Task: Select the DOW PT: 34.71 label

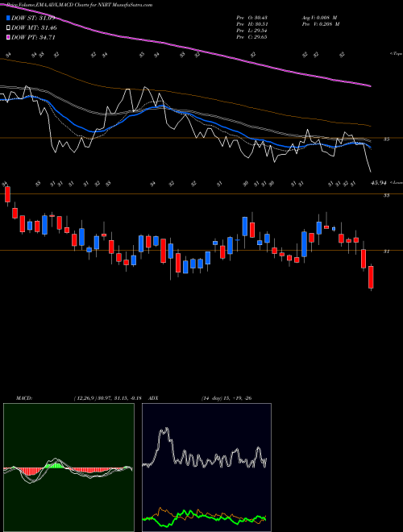Action: tap(33, 37)
